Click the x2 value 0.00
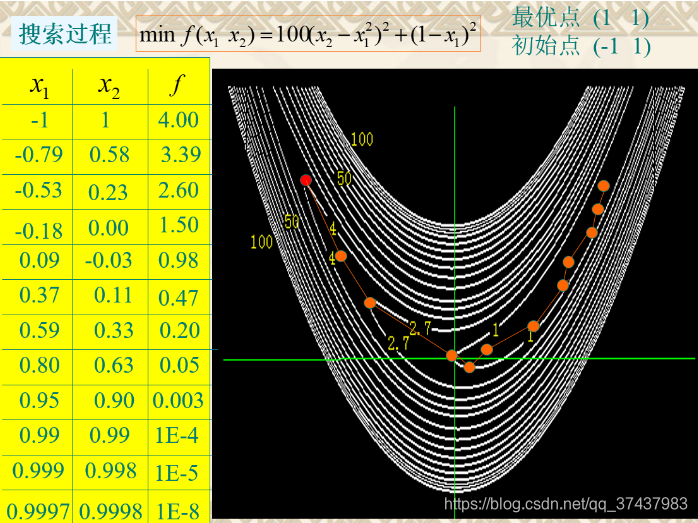 click(x=108, y=228)
